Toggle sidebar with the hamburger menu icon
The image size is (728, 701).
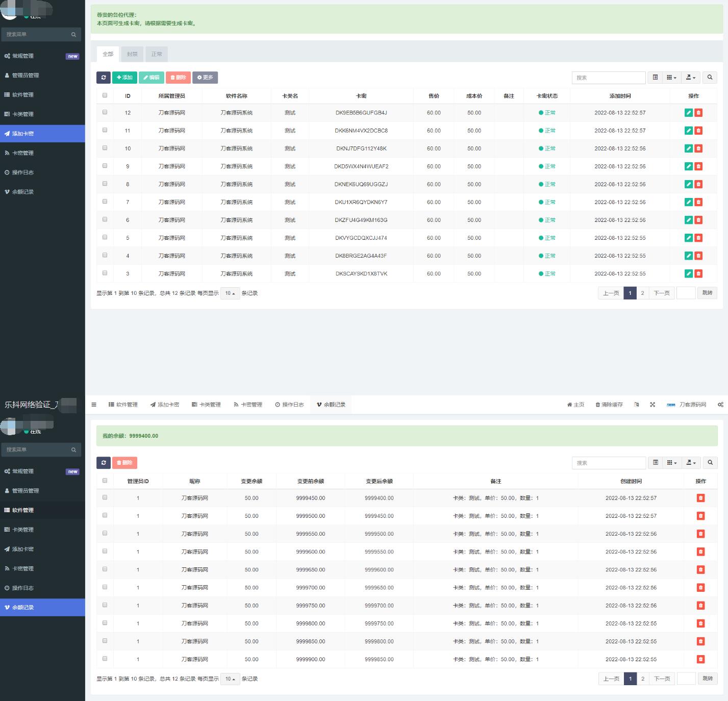tap(94, 405)
